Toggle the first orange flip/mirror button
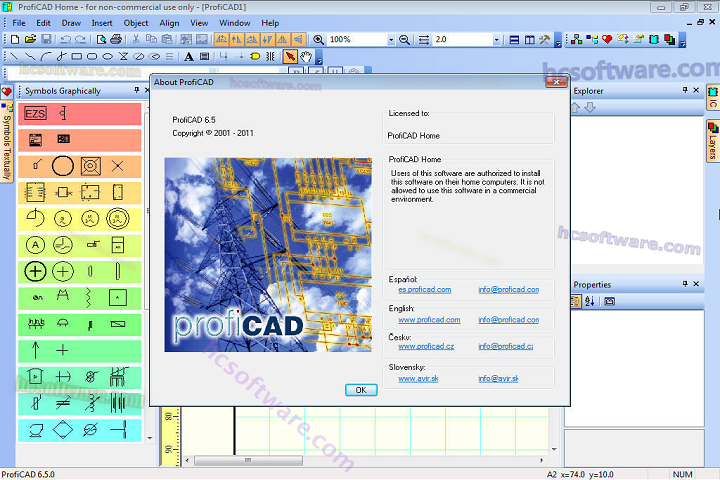 [221, 40]
